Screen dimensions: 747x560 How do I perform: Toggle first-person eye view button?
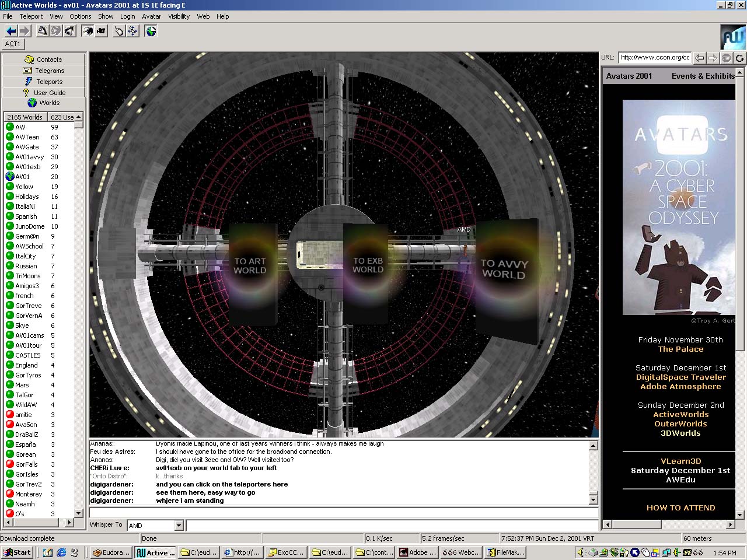(x=88, y=31)
